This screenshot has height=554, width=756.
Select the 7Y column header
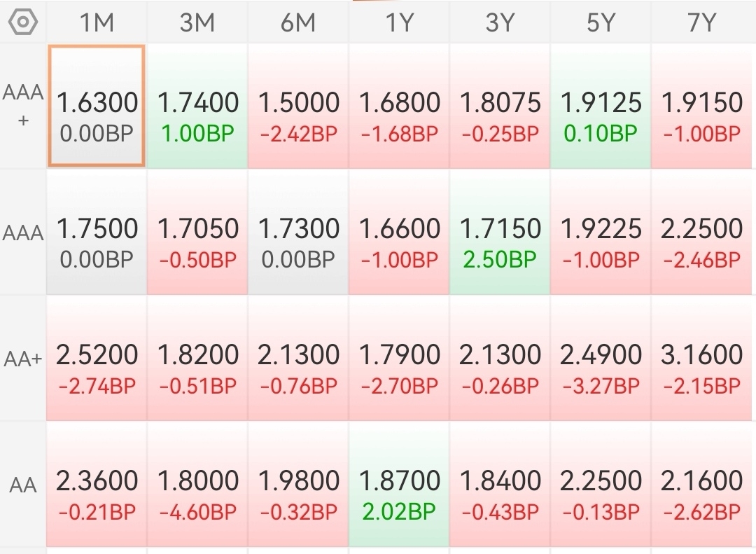click(701, 22)
